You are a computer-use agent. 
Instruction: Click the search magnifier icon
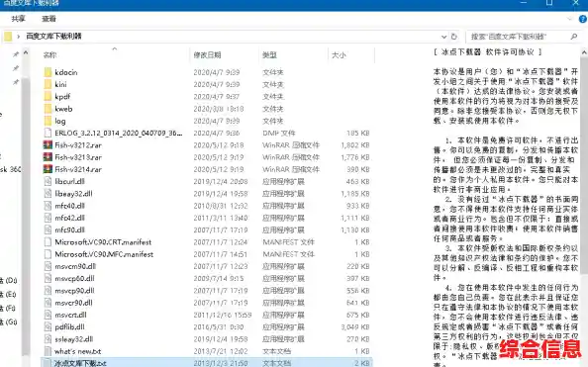click(574, 37)
